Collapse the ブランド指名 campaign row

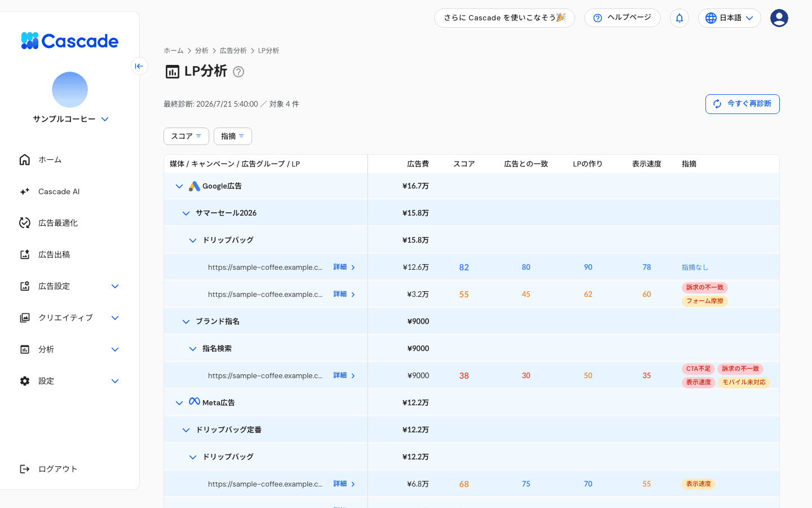click(x=186, y=322)
